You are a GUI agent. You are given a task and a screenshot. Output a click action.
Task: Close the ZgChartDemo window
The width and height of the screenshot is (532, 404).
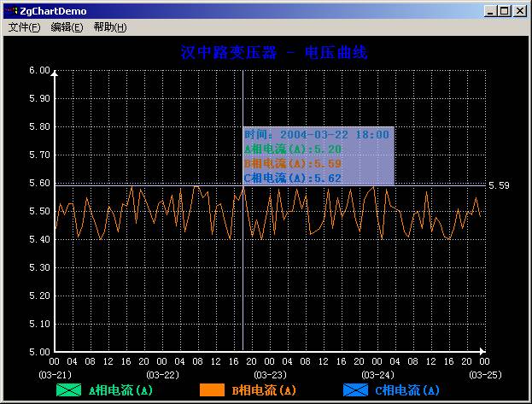point(520,11)
